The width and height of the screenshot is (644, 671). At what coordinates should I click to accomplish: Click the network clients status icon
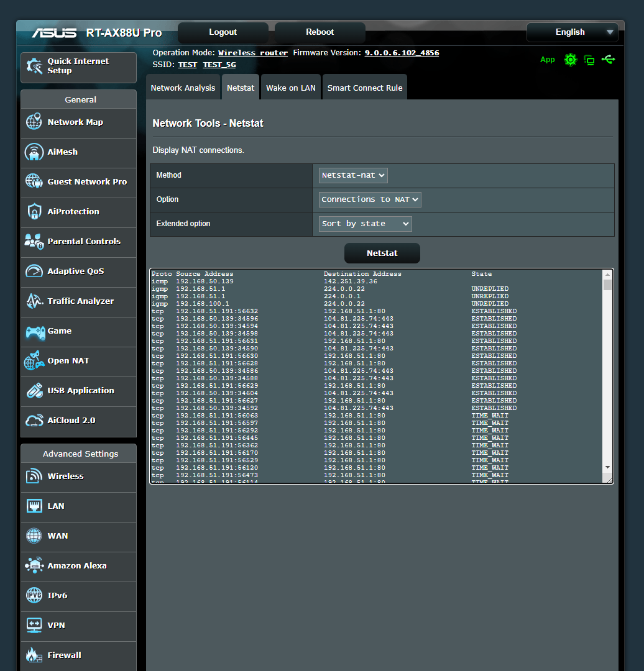point(589,60)
